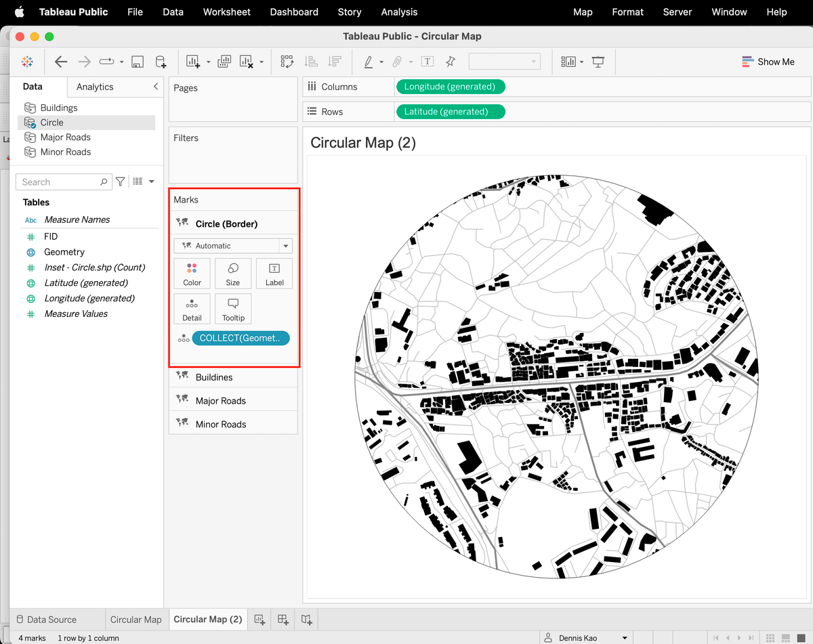Add a new data source from toolbar

coord(161,62)
